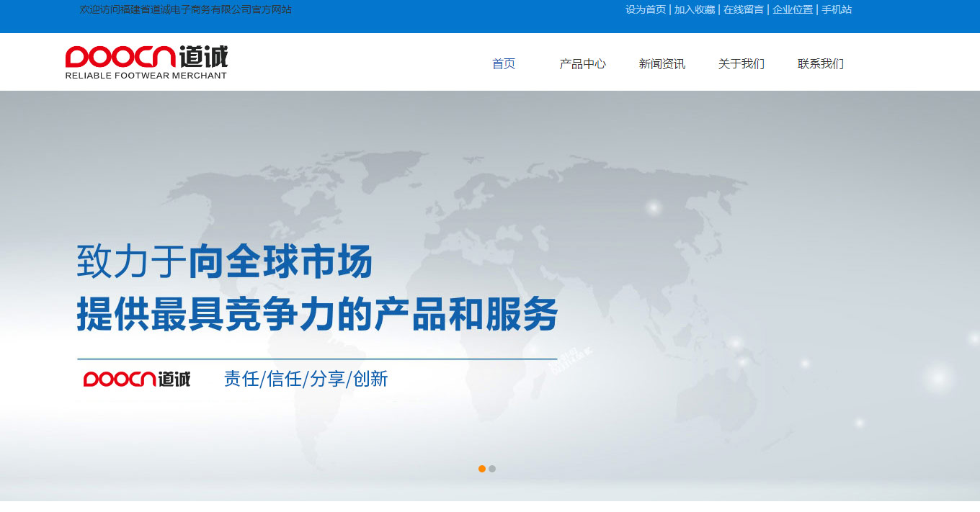The image size is (980, 512).
Task: Switch to 手机站 mobile site link
Action: (x=837, y=9)
